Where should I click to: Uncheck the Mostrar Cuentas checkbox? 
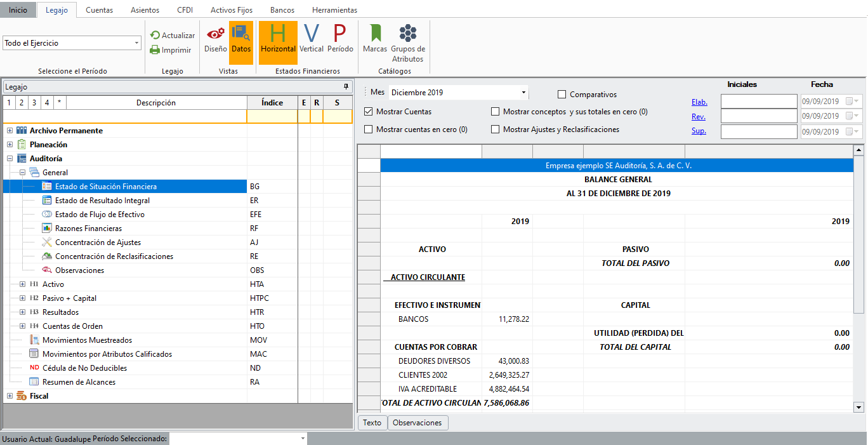[x=369, y=112]
